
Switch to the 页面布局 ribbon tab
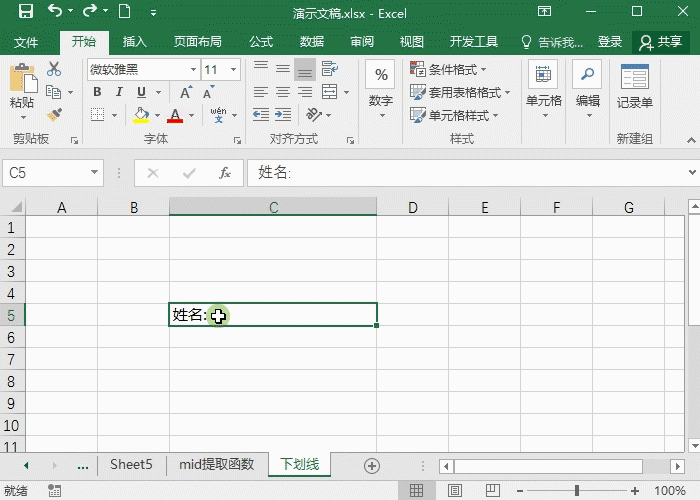click(x=197, y=42)
